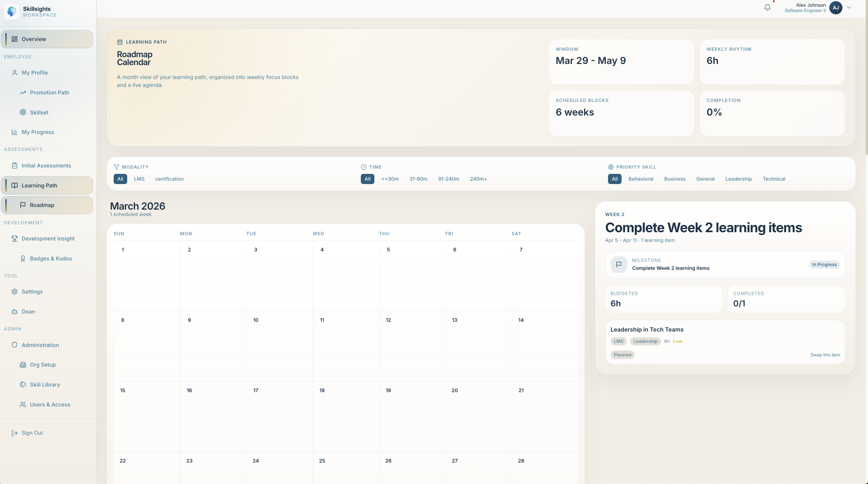Click the Swap this item link
The image size is (868, 484).
(x=825, y=355)
